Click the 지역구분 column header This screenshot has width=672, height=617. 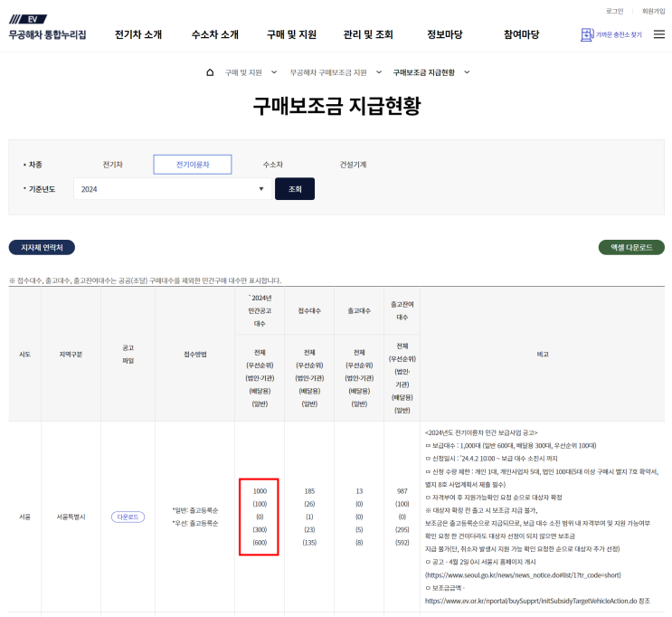[x=71, y=354]
